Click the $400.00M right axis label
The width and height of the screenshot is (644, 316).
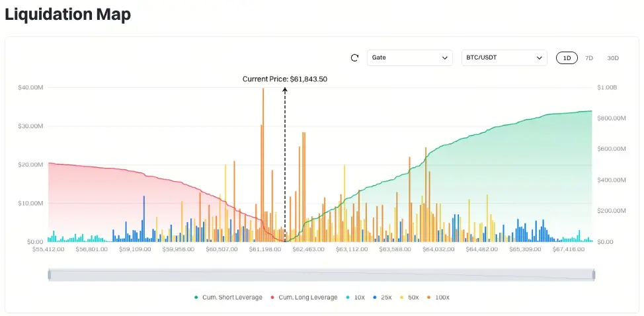point(611,180)
